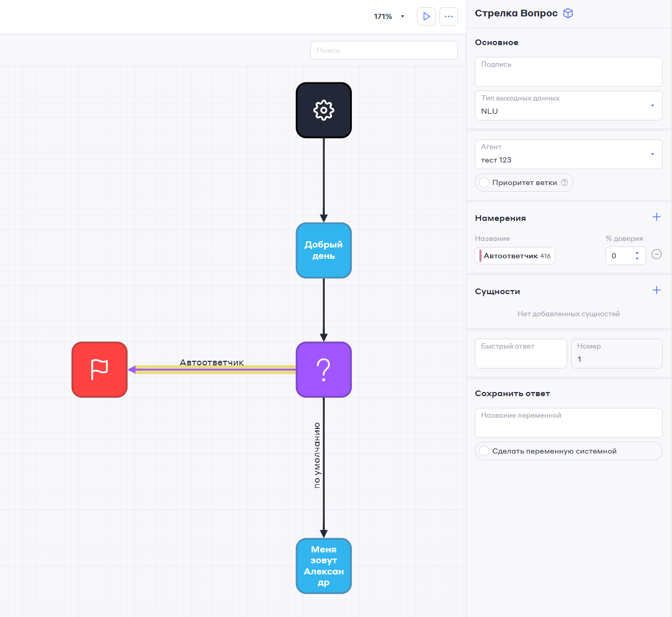Add a new entity with plus in Сущности

(657, 290)
